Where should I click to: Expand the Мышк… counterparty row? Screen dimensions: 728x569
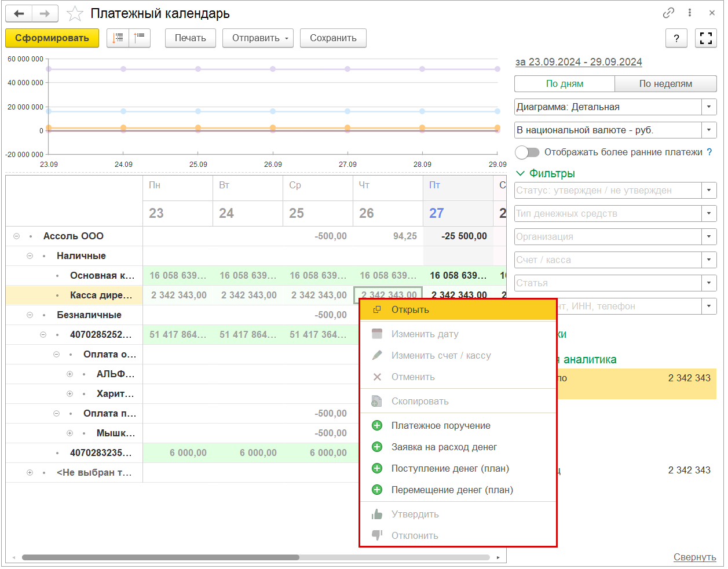point(69,433)
